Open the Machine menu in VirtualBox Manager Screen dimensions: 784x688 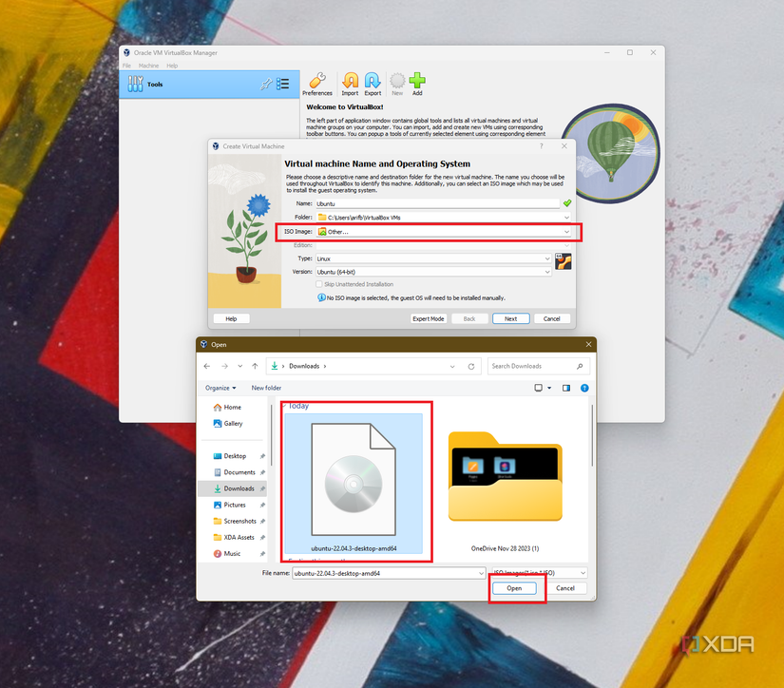point(148,66)
